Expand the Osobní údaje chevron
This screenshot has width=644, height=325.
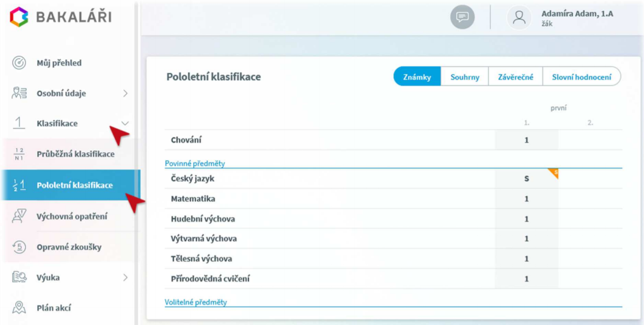(125, 93)
